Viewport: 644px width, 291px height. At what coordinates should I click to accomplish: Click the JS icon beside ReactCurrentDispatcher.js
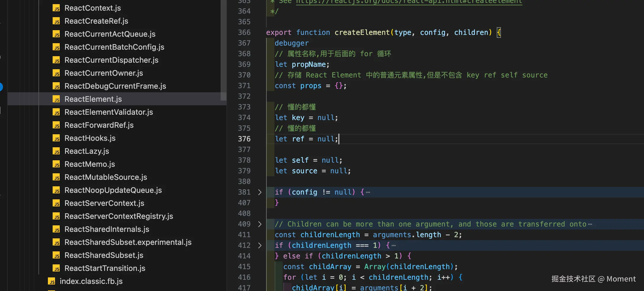[x=56, y=60]
